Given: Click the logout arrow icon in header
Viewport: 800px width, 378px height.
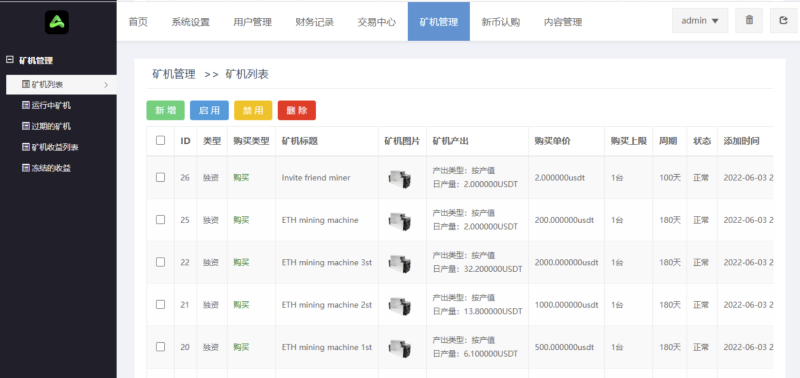Looking at the screenshot, I should (784, 20).
